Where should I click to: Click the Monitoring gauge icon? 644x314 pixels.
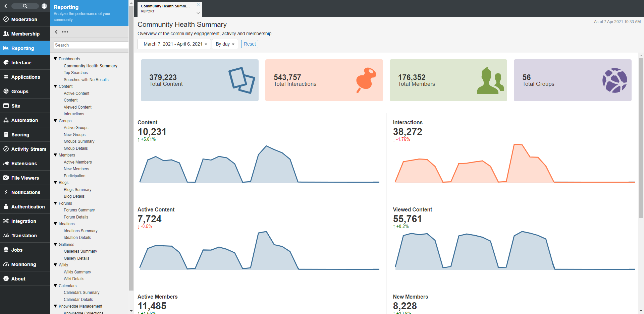point(6,264)
